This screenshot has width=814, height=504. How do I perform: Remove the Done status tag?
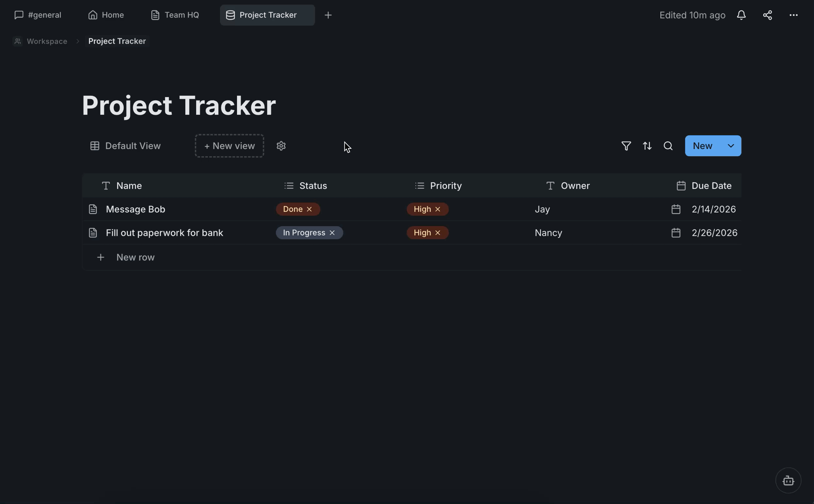click(309, 209)
